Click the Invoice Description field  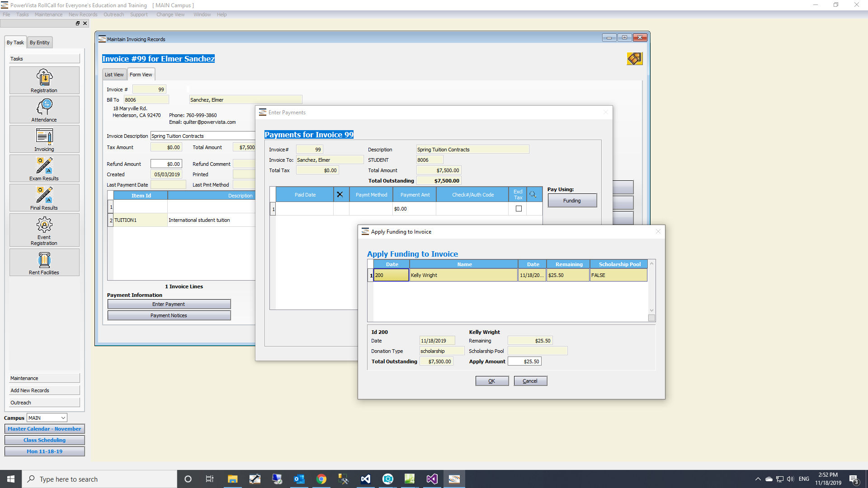coord(203,136)
